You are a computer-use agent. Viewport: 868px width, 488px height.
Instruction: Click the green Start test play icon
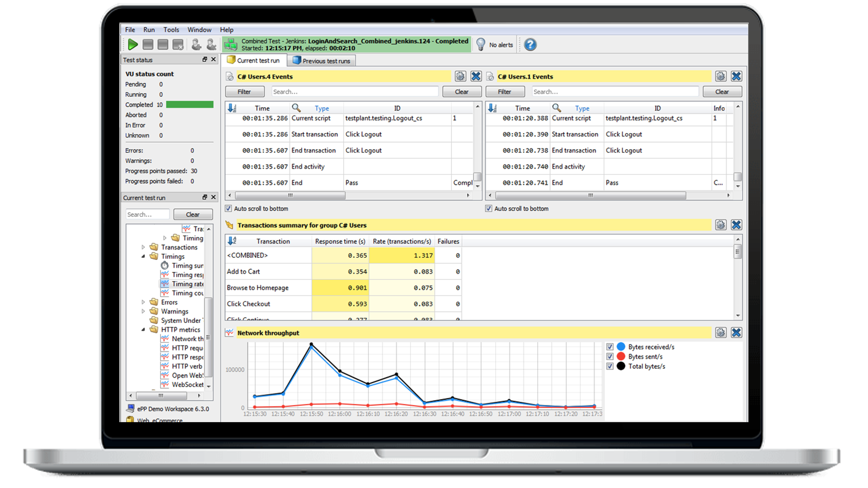(133, 44)
